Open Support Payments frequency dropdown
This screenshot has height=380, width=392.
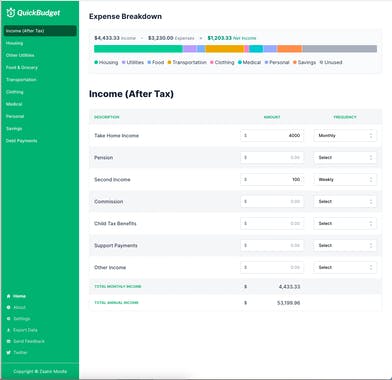pos(345,246)
